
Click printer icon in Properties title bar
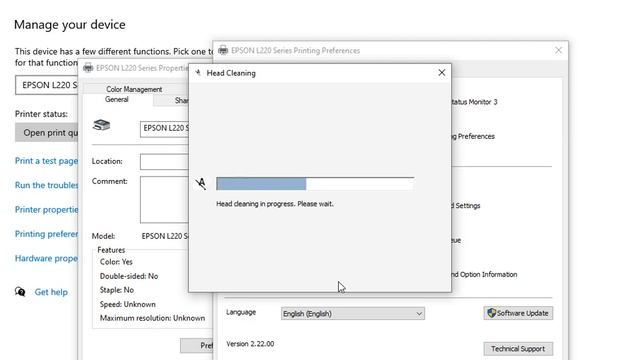pyautogui.click(x=88, y=68)
